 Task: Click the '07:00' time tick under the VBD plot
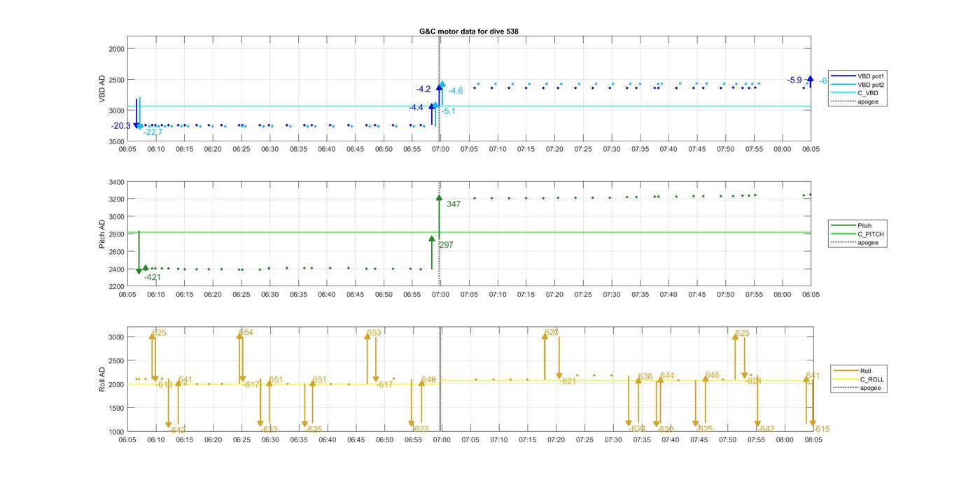coord(441,149)
